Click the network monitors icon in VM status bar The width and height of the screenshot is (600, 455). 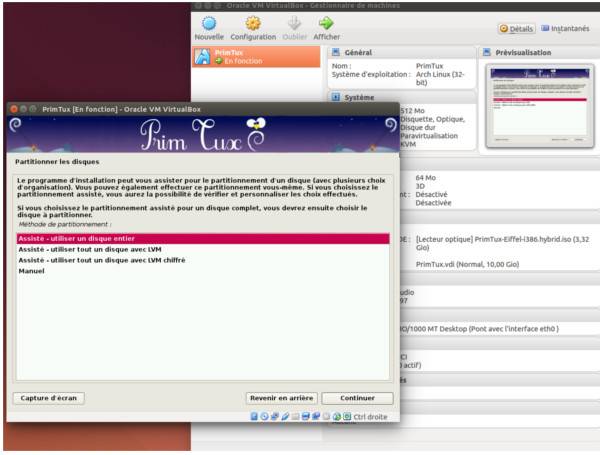pyautogui.click(x=275, y=416)
